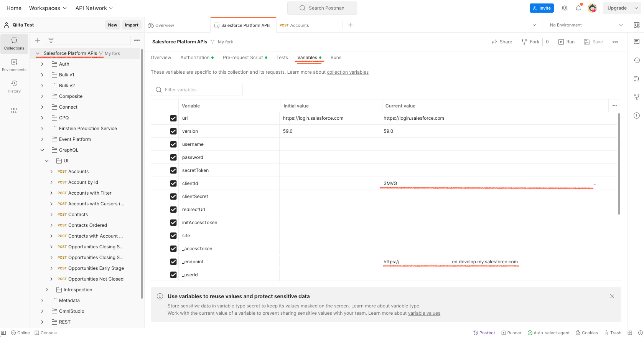Open the changelog history icon in right sidebar
The image size is (644, 337).
637,60
